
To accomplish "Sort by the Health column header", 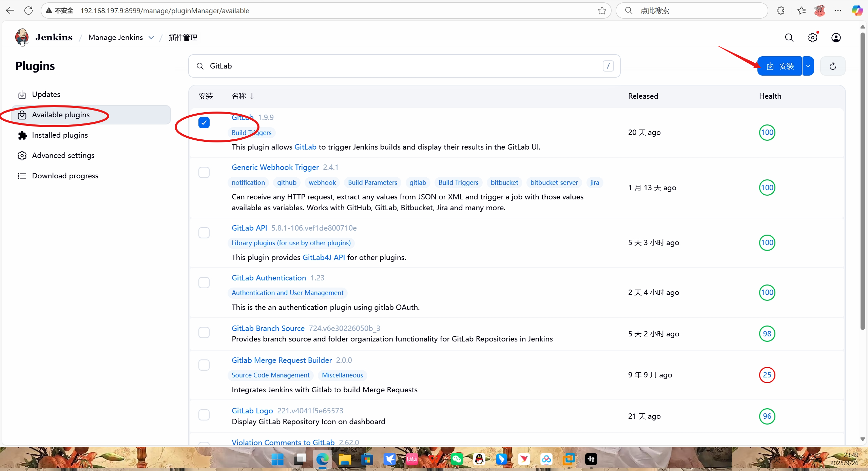I will [770, 96].
